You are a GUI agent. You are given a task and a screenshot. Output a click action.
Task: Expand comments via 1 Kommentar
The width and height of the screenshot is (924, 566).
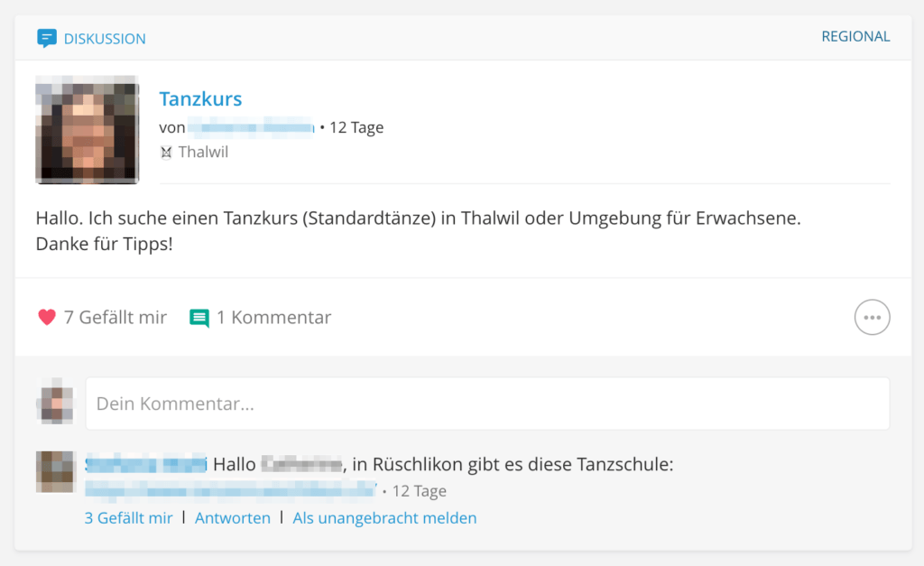click(274, 317)
